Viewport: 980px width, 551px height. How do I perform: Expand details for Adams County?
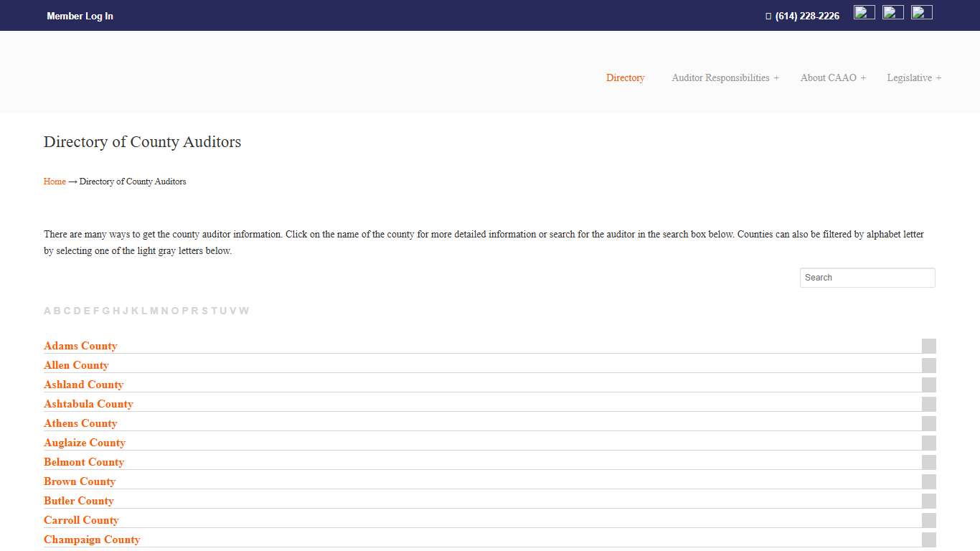pos(928,345)
